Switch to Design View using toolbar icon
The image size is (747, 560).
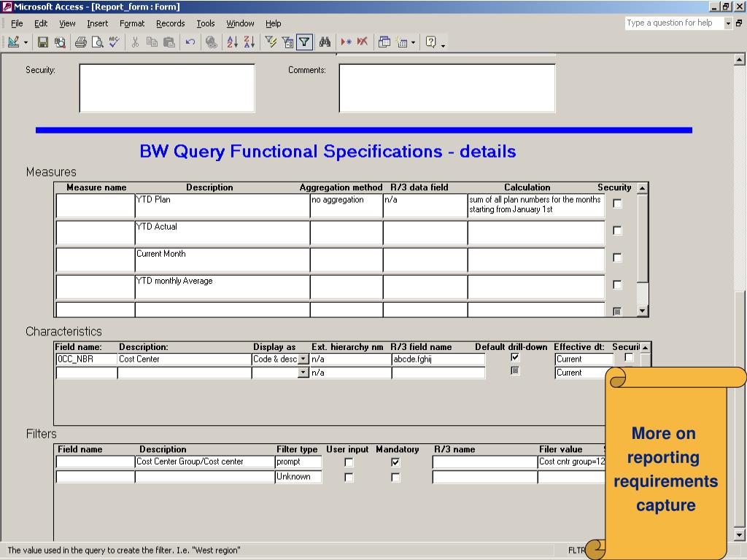[x=13, y=42]
